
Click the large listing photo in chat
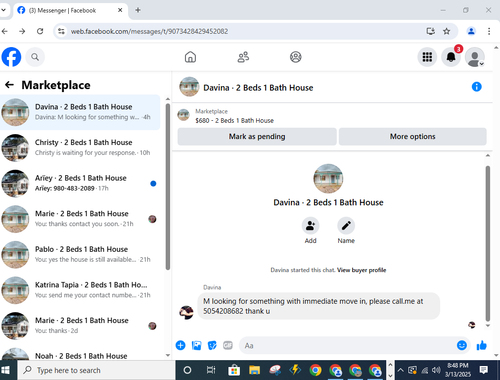coord(328,179)
